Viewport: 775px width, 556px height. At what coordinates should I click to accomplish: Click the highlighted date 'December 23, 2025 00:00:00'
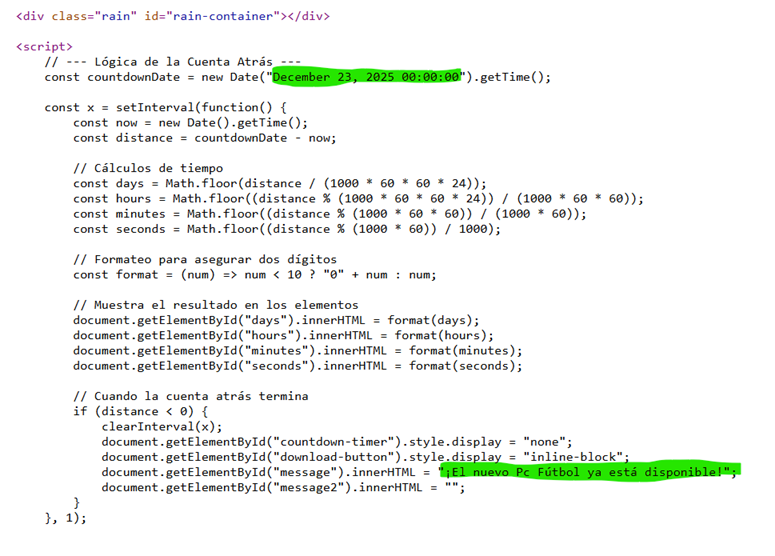[x=366, y=77]
